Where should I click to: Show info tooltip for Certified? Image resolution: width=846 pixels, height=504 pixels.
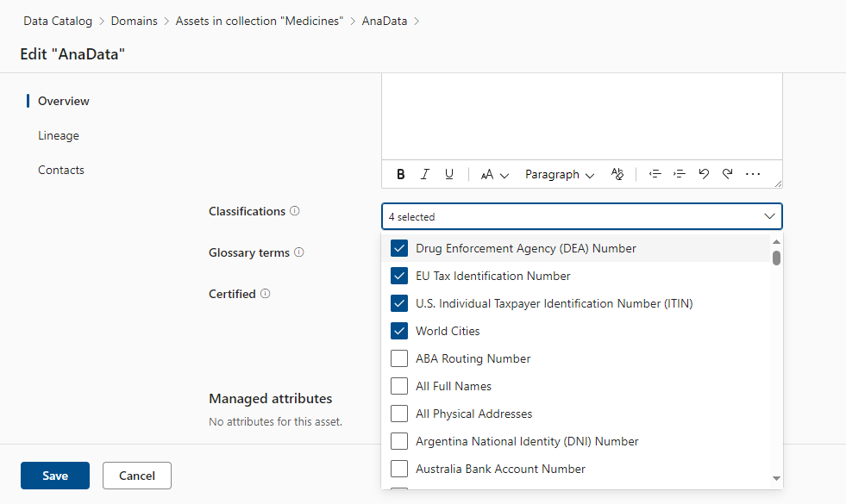tap(265, 294)
